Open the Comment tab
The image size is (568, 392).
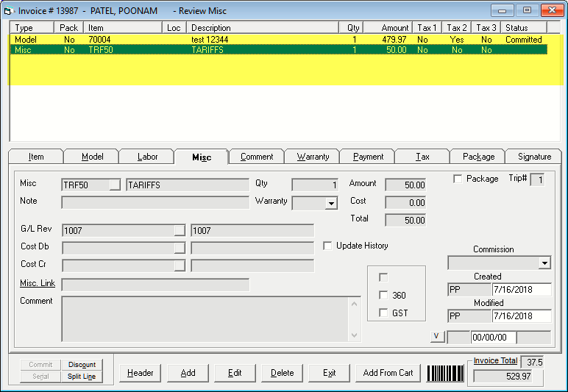point(257,157)
